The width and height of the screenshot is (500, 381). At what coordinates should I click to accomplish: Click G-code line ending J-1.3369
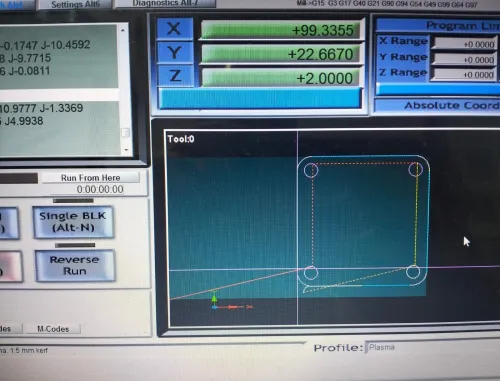pyautogui.click(x=41, y=108)
